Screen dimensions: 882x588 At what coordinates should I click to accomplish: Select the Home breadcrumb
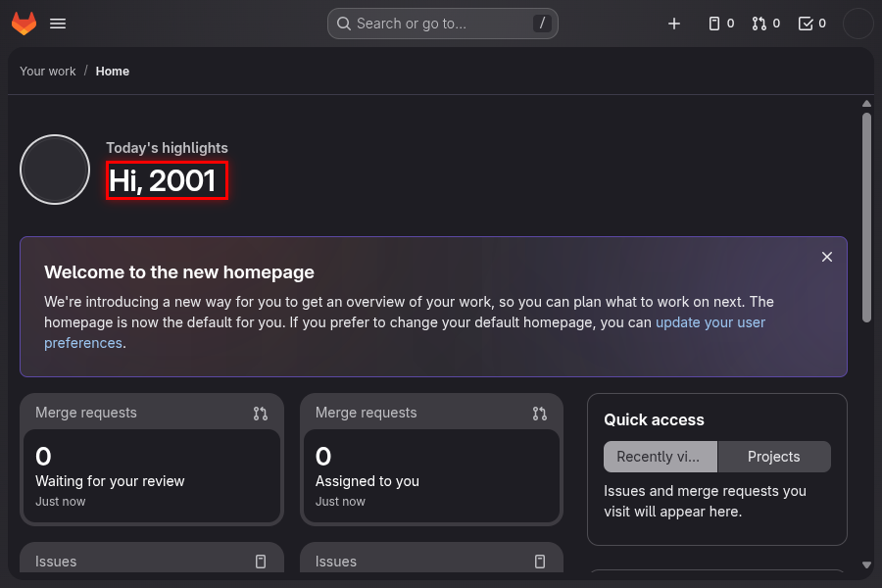click(113, 72)
